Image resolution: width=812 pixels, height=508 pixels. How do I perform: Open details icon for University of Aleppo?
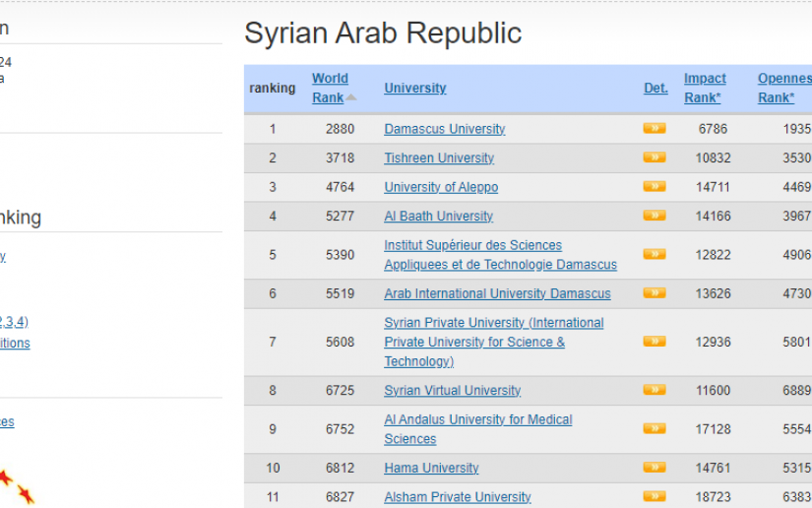coord(655,186)
